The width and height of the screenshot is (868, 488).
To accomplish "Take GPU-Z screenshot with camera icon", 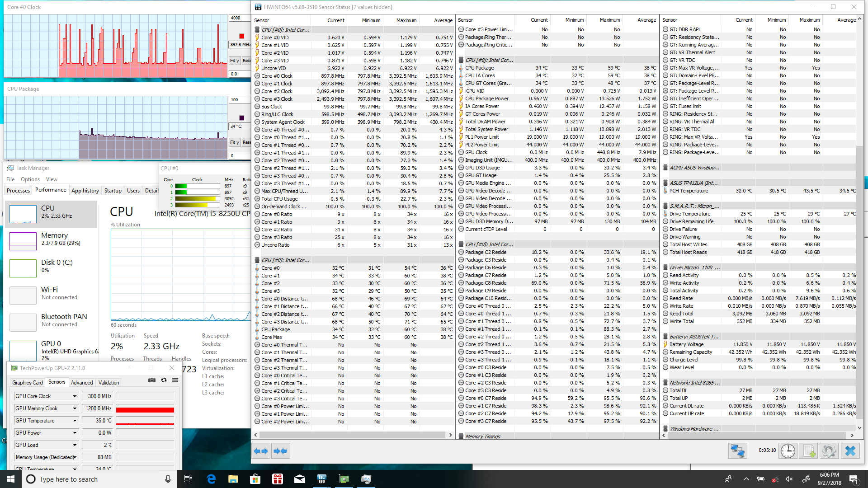I will (x=152, y=380).
